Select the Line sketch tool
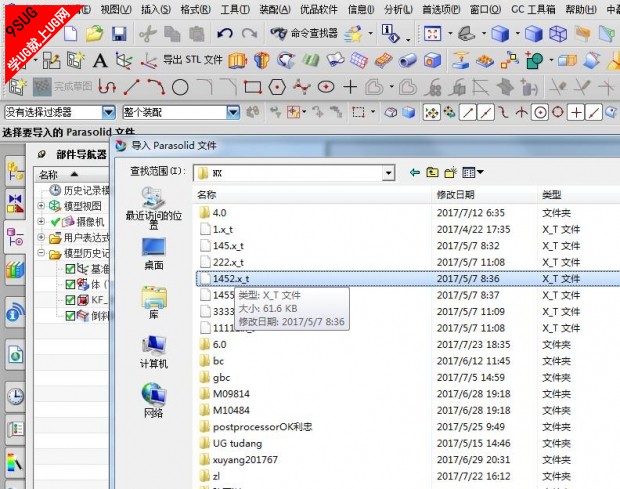This screenshot has width=620, height=489. tap(131, 87)
